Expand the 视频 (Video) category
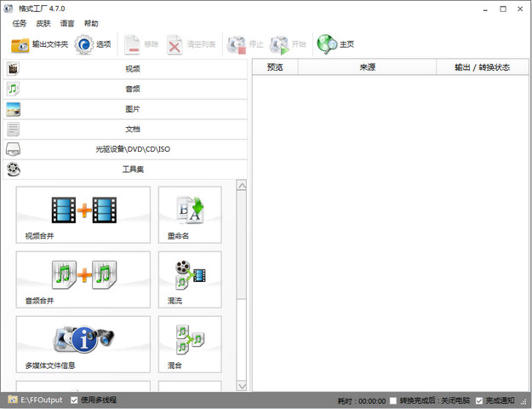Image resolution: width=532 pixels, height=409 pixels. (125, 69)
